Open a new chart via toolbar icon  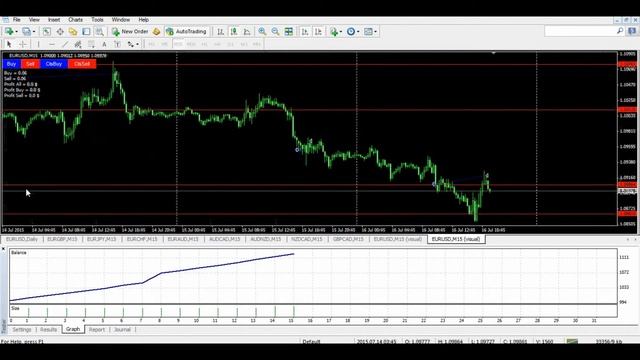coord(9,31)
